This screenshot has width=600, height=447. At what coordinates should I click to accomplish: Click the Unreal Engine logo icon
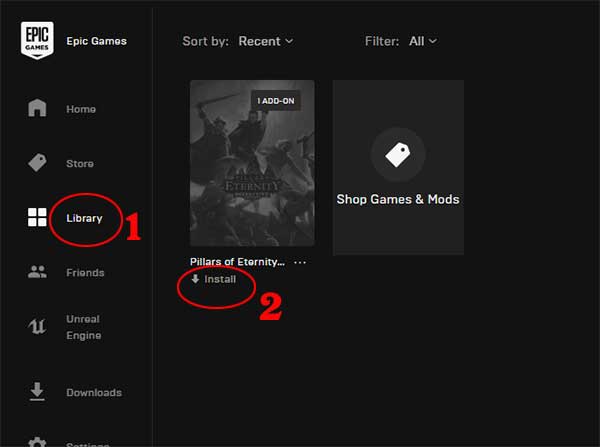click(37, 328)
